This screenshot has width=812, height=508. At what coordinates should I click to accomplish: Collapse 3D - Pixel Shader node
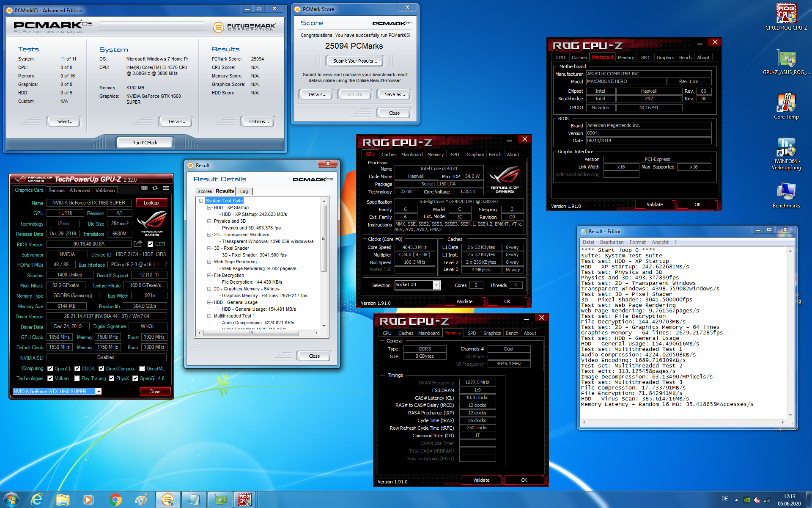point(209,248)
